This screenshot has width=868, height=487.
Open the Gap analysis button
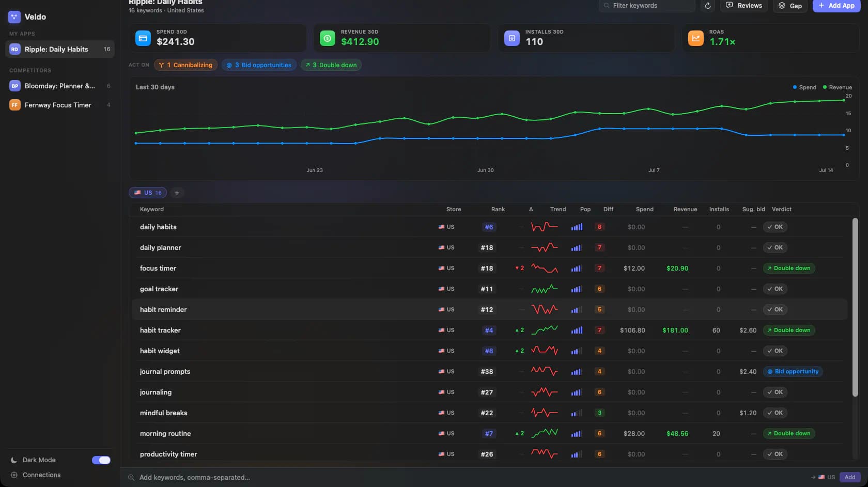point(790,6)
